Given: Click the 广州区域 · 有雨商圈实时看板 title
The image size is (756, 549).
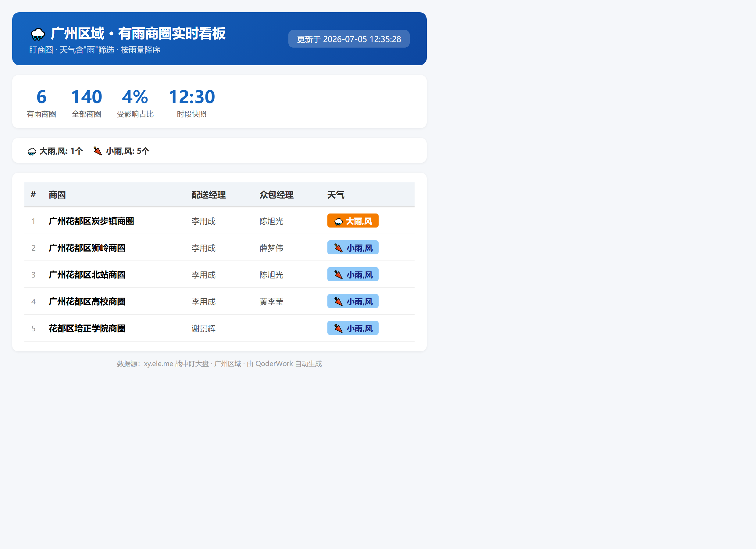Looking at the screenshot, I should coord(138,34).
